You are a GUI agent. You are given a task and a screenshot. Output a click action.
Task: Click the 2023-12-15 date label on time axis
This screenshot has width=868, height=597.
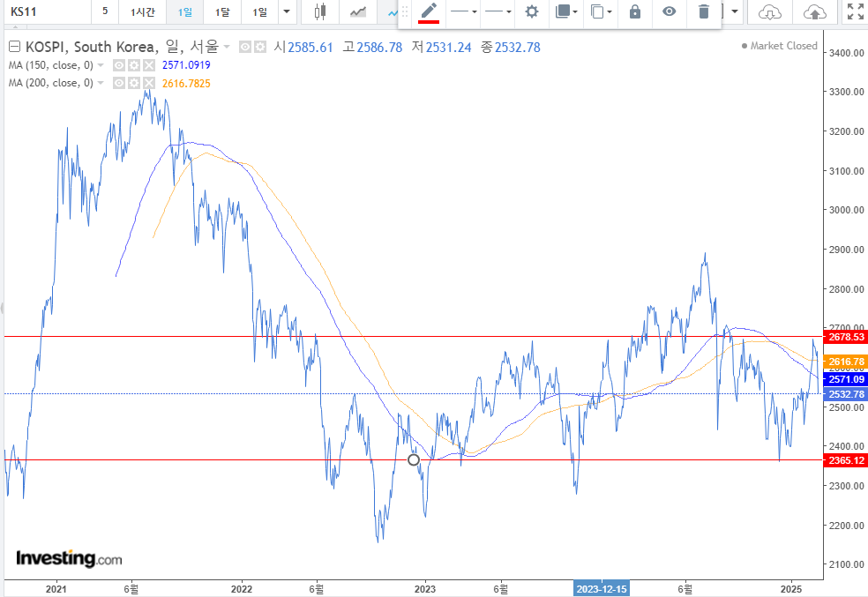point(602,589)
